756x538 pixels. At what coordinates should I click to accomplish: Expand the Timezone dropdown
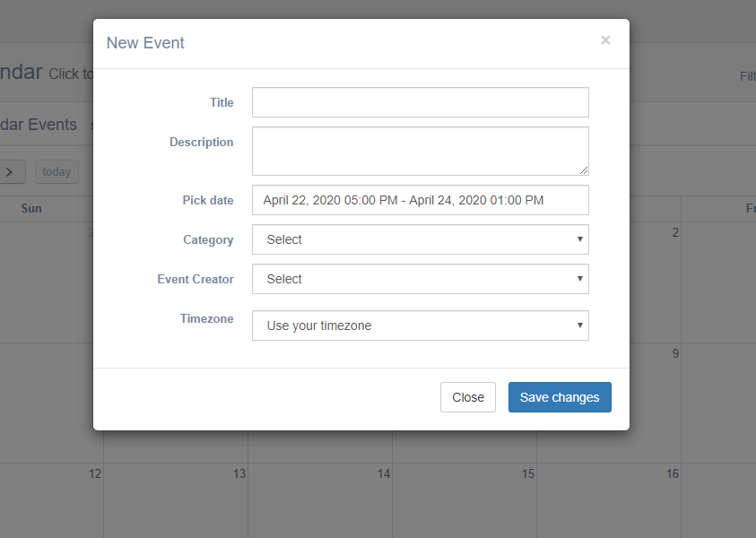tap(420, 325)
